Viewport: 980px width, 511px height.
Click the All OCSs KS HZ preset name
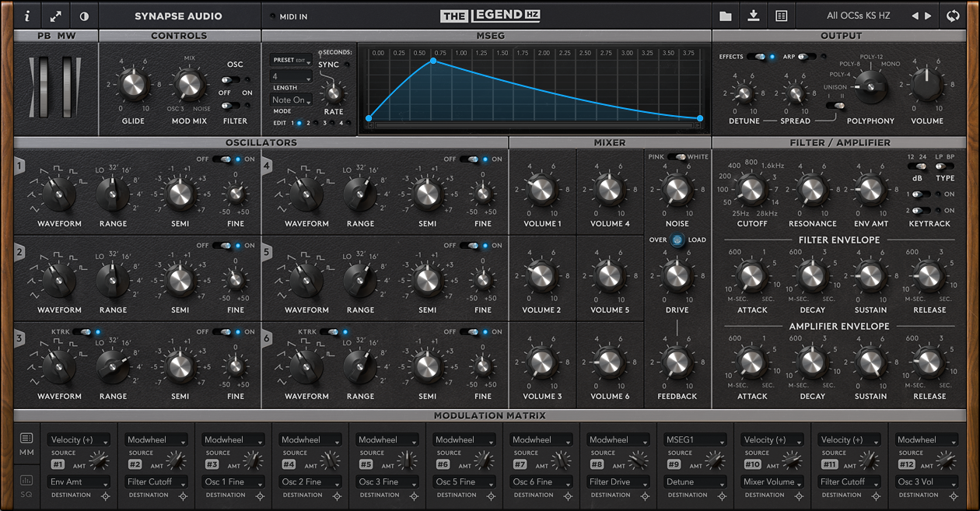pos(859,16)
